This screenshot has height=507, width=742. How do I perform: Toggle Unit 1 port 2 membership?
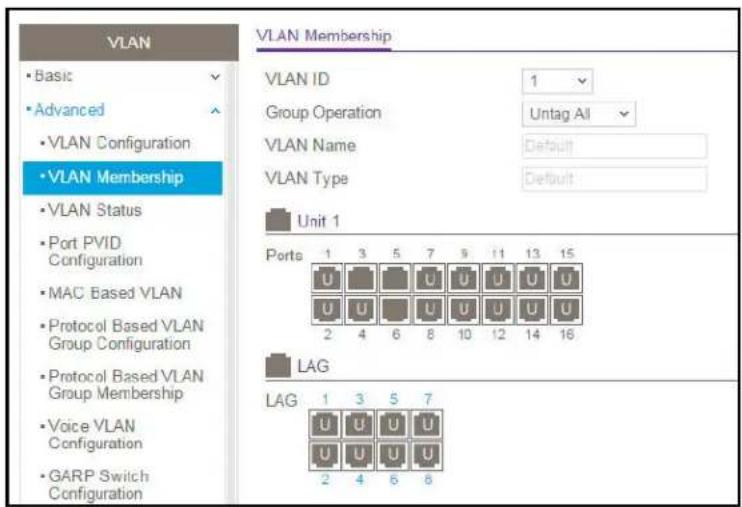[327, 310]
